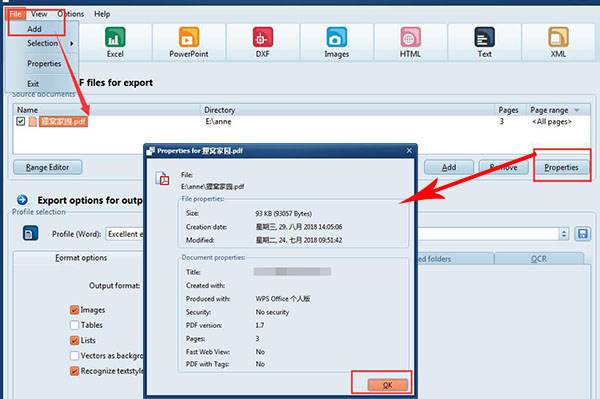Save the profile with the floppy disk icon
The height and width of the screenshot is (399, 600).
tap(582, 234)
